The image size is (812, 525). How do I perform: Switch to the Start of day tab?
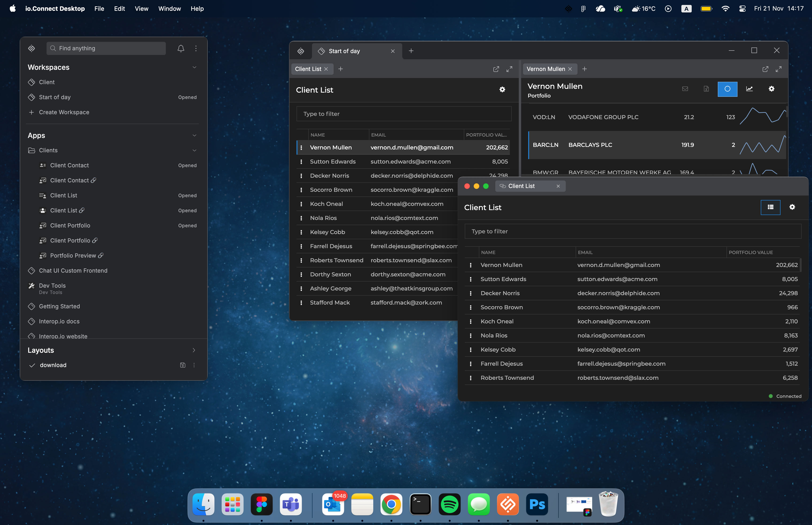click(x=344, y=51)
